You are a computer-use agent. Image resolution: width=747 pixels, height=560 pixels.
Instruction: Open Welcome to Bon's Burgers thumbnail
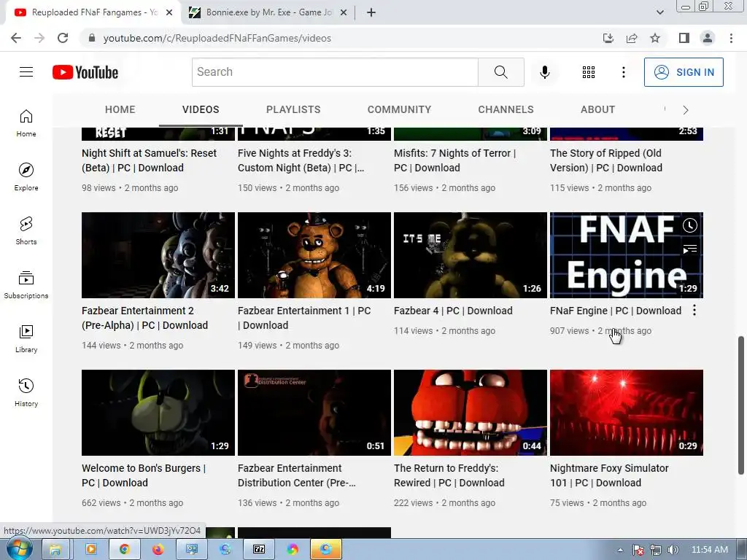pyautogui.click(x=158, y=413)
